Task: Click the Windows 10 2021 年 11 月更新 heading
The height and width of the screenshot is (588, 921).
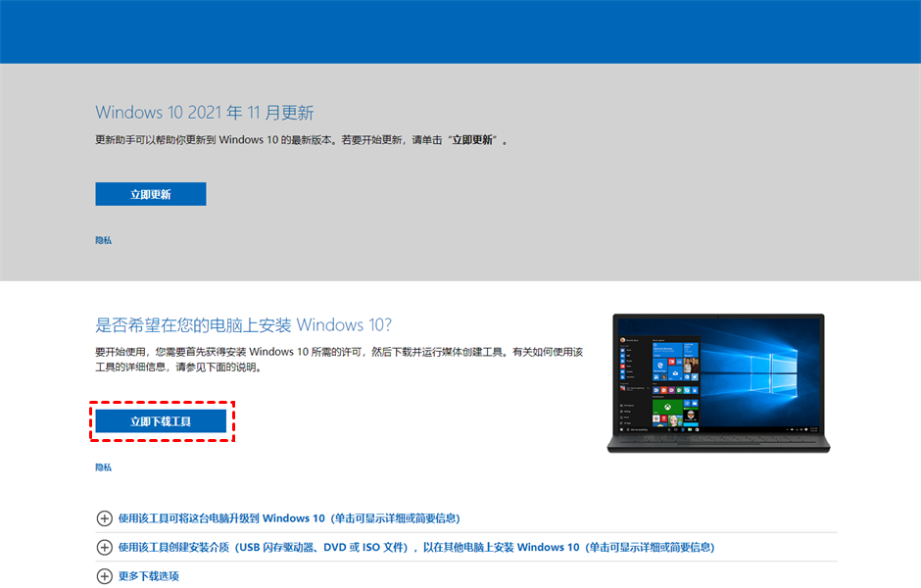Action: point(204,113)
